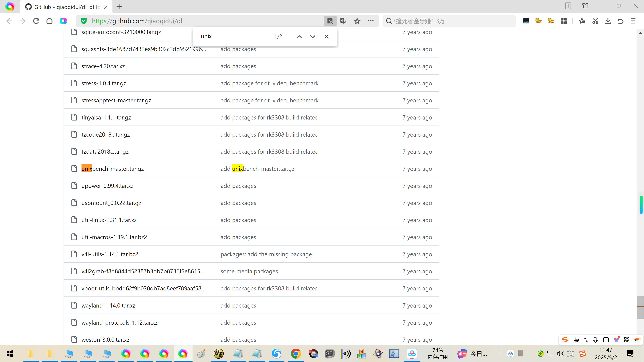This screenshot has width=644, height=362.
Task: Open the extensions grid icon
Action: click(564, 21)
